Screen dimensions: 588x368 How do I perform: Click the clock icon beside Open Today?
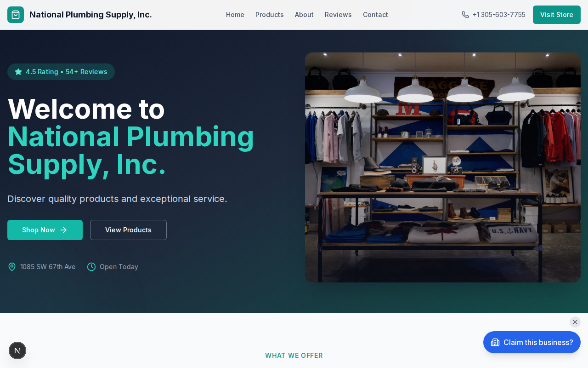[91, 267]
